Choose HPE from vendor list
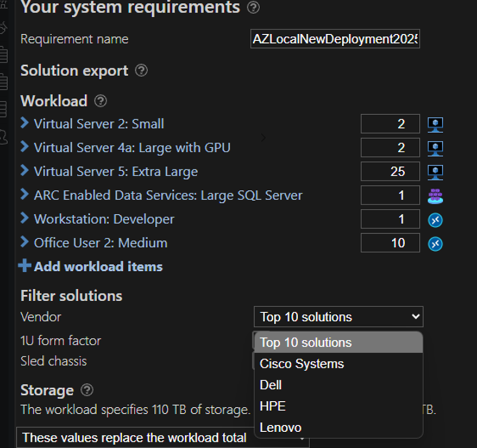The width and height of the screenshot is (477, 448). pos(338,406)
